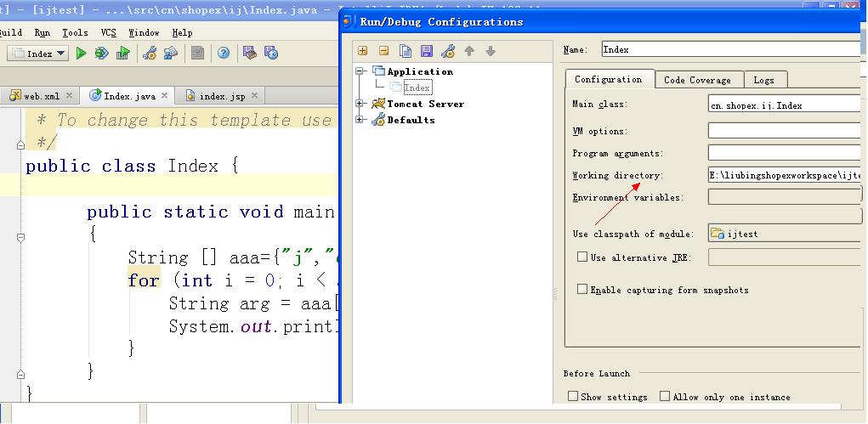The height and width of the screenshot is (424, 868).
Task: Click the VM options input field
Action: click(x=784, y=131)
